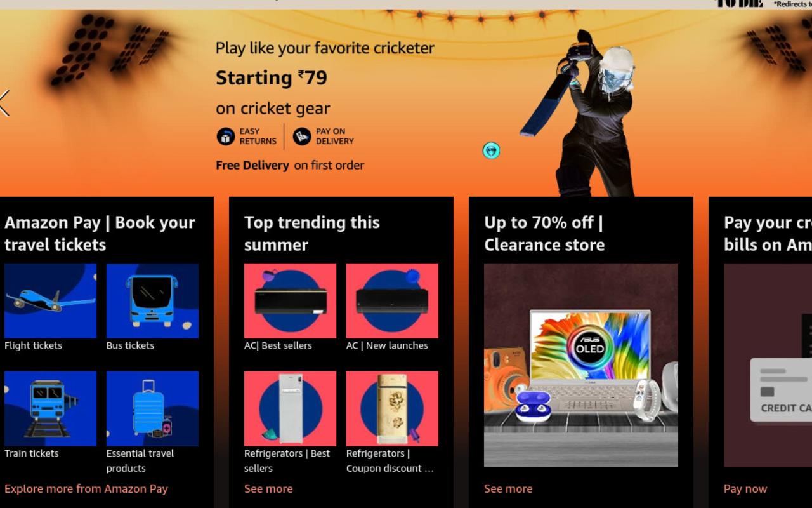View Refrigerators Best sellers image

(x=290, y=409)
